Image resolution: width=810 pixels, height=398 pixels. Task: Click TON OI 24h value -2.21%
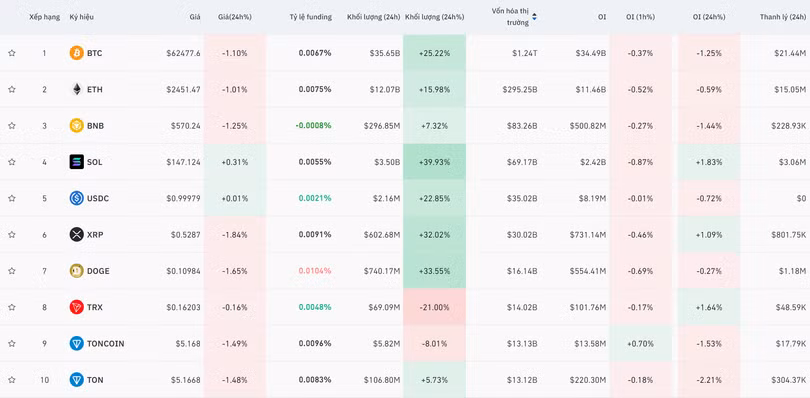tap(709, 380)
